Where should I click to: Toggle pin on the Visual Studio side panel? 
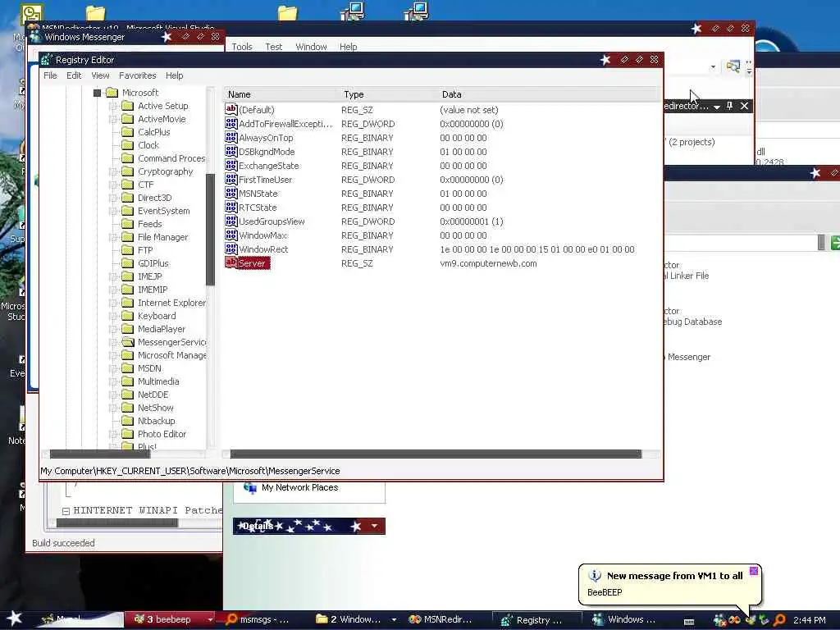(x=729, y=106)
